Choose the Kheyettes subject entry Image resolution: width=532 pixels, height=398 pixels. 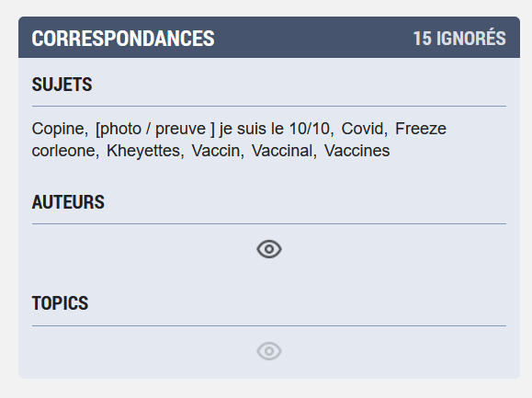[142, 151]
